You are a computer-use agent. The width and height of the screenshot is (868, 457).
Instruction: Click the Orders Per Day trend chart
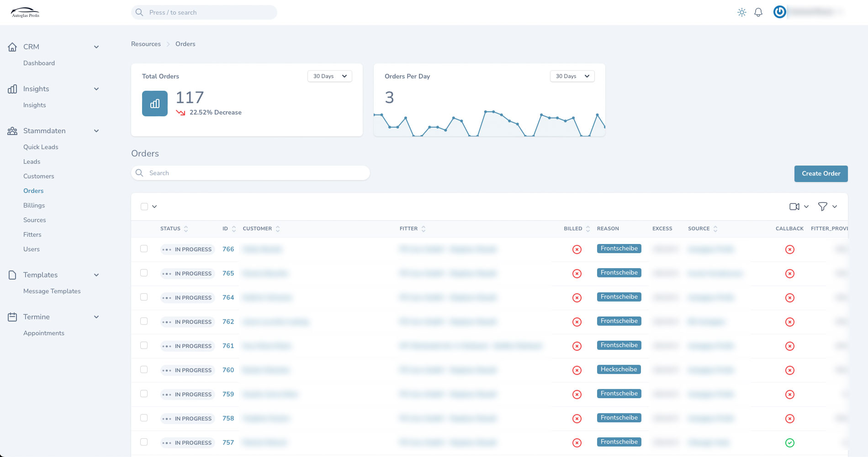(489, 122)
